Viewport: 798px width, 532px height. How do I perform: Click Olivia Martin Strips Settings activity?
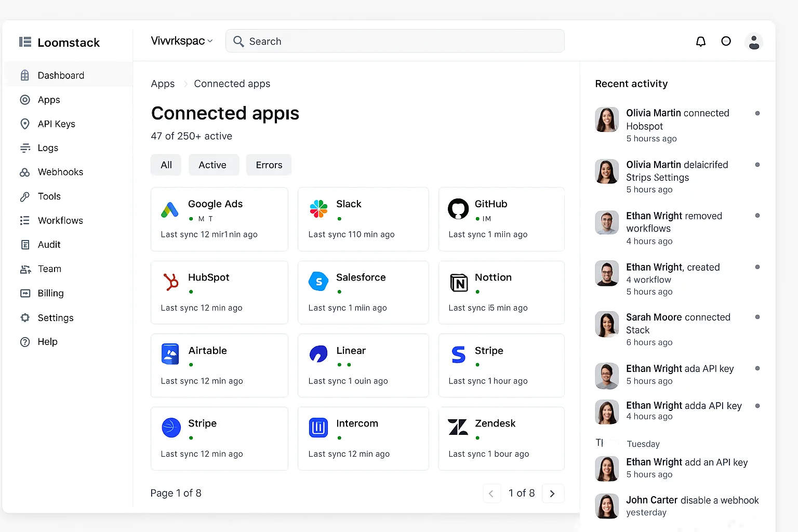[677, 177]
